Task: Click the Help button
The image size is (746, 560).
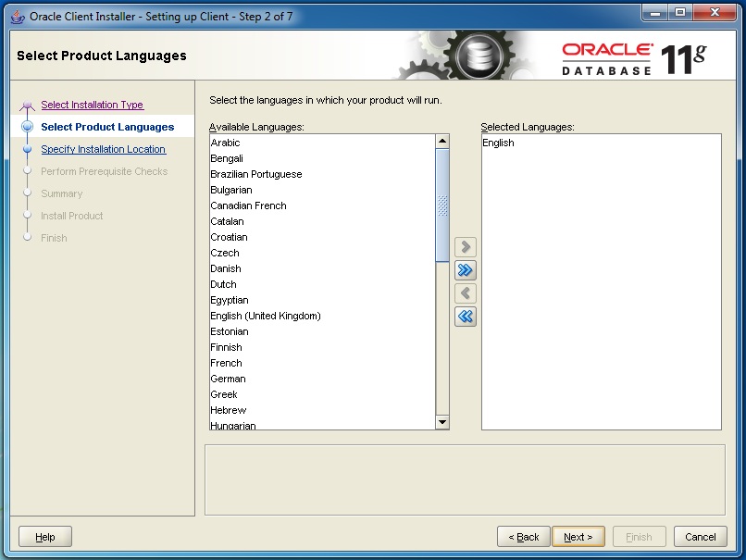Action: (x=45, y=537)
